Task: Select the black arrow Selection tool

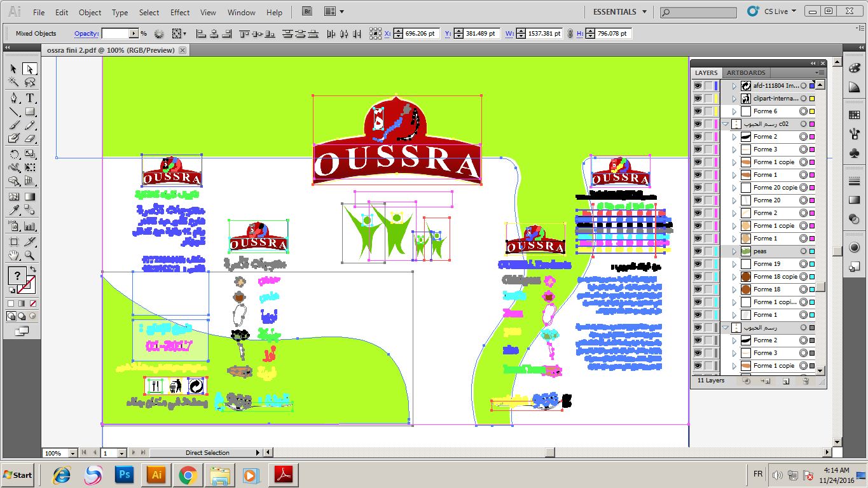Action: tap(13, 69)
